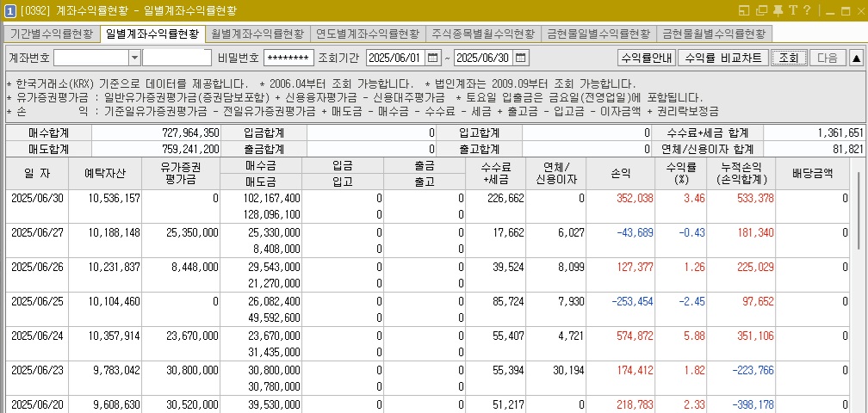Click the interest value 30,194
The height and width of the screenshot is (413, 868).
568,370
